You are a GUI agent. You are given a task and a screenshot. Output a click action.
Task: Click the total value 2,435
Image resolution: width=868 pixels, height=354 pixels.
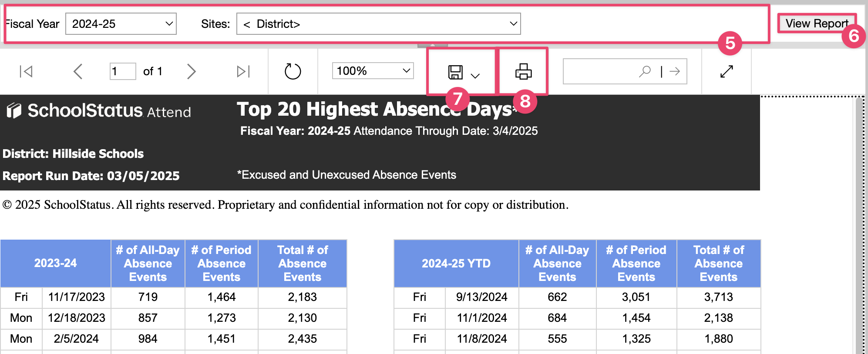[x=303, y=339]
